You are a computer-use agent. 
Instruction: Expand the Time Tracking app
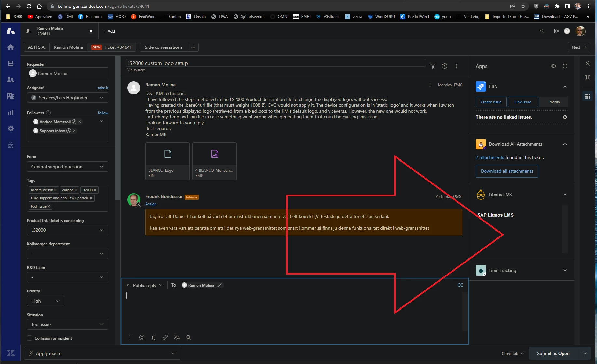click(565, 270)
